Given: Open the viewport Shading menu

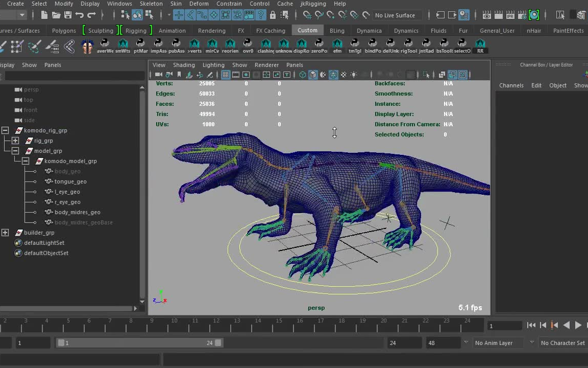Looking at the screenshot, I should pyautogui.click(x=184, y=65).
